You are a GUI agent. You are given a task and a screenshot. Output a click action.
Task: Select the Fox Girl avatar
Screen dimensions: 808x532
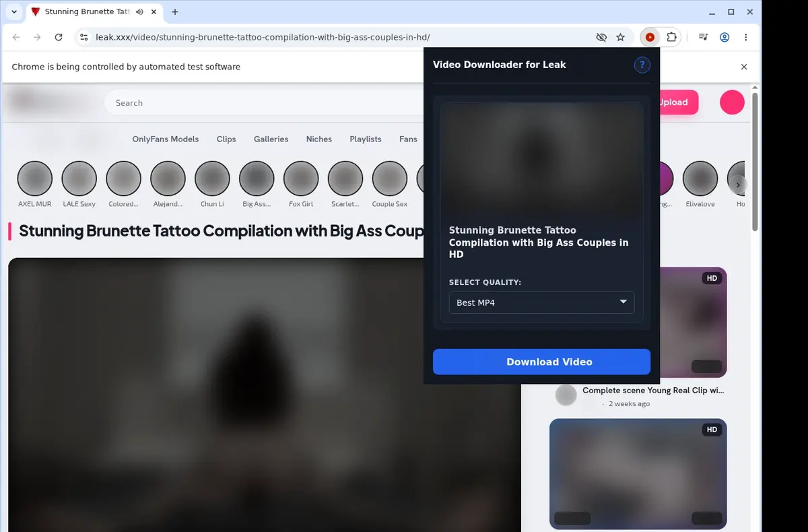point(301,179)
